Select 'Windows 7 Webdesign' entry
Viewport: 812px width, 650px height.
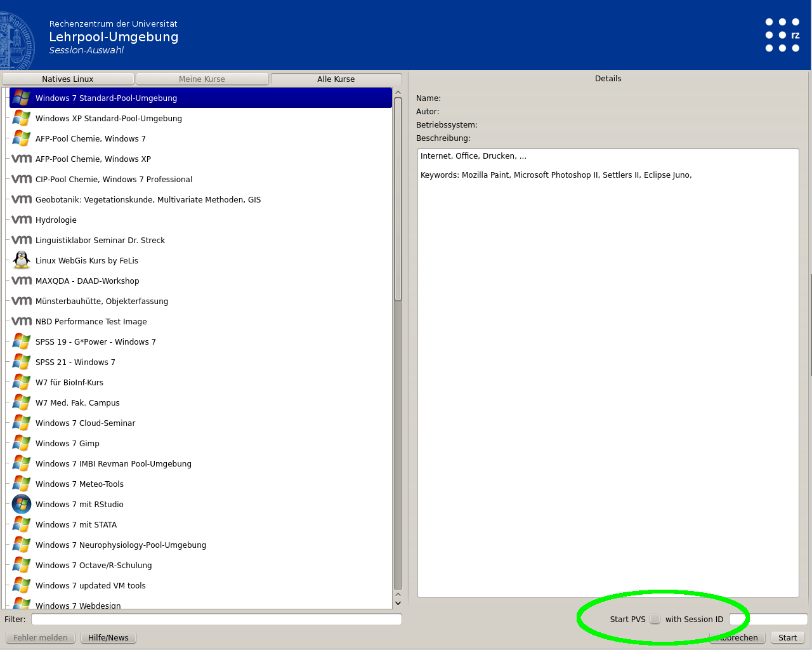pos(202,604)
